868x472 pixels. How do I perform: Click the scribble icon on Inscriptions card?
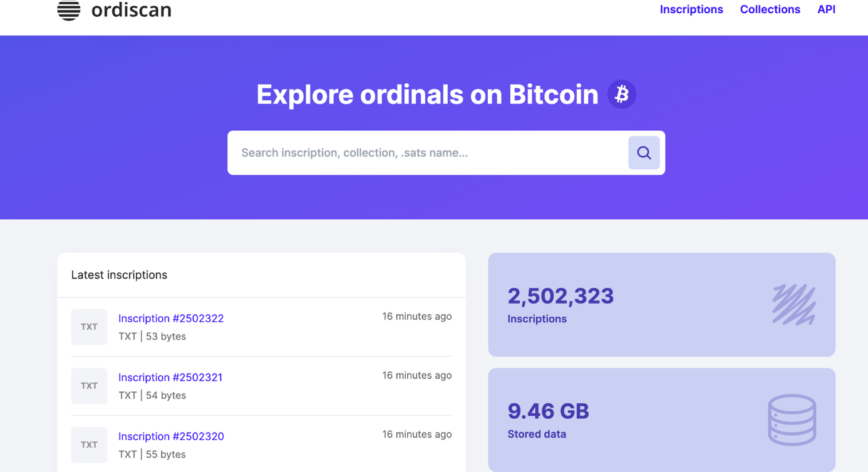tap(793, 305)
